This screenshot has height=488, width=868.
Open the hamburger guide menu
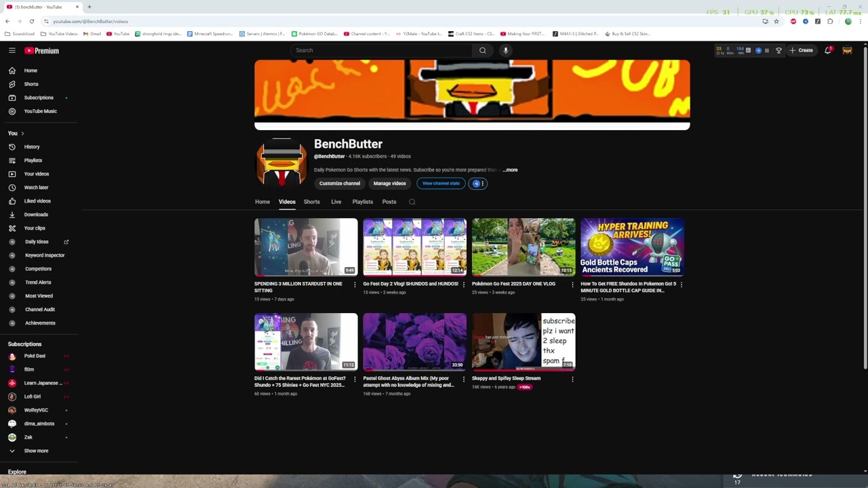12,50
